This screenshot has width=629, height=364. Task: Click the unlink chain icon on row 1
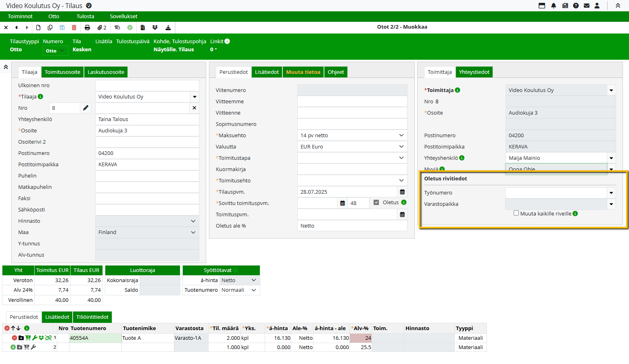tap(48, 338)
